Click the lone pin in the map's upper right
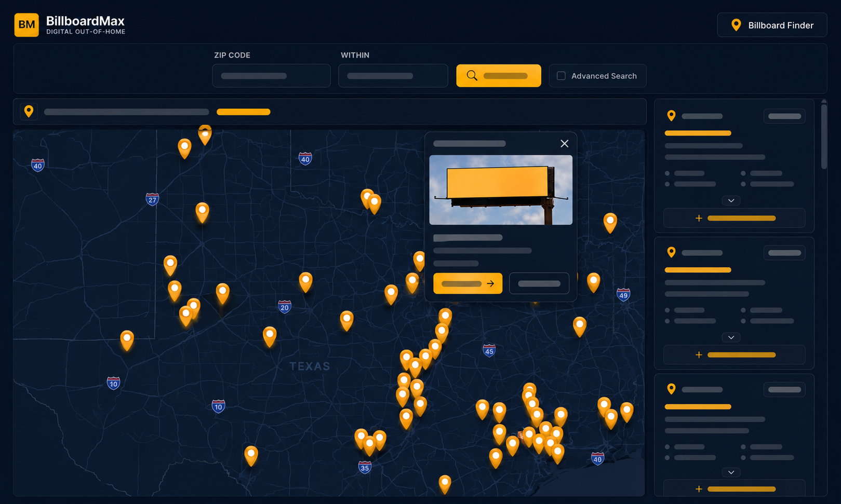Screen dimensions: 841x504 [610, 223]
